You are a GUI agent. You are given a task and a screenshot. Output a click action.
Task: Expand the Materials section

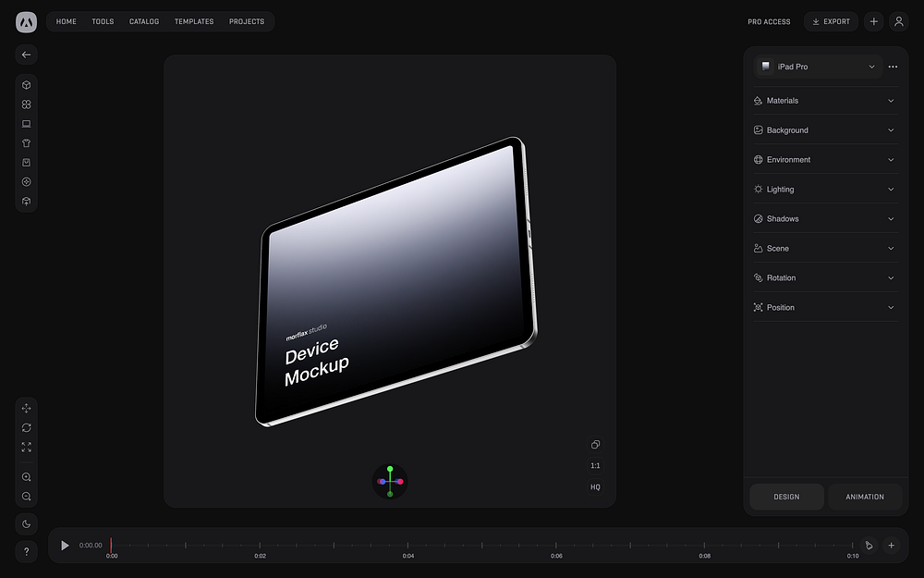(x=825, y=101)
